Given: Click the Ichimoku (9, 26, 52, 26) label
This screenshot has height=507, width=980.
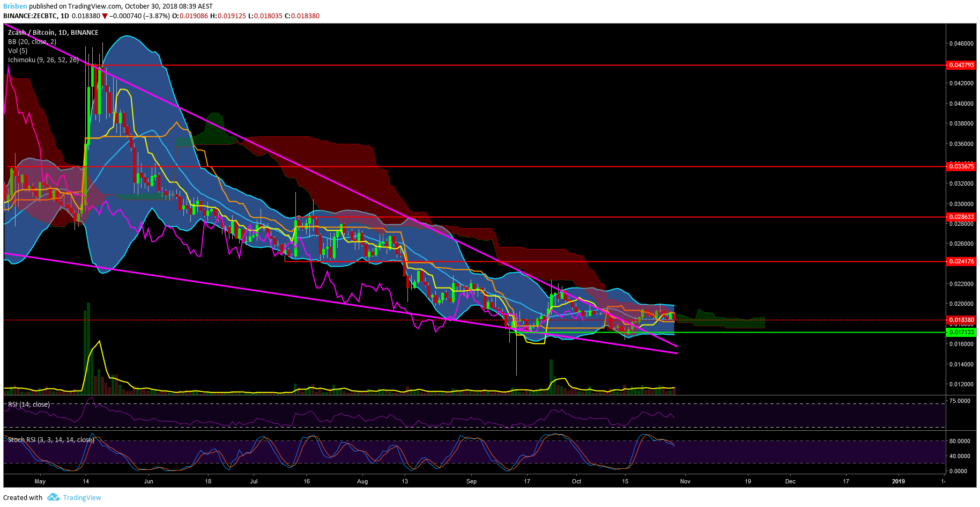Looking at the screenshot, I should [43, 60].
